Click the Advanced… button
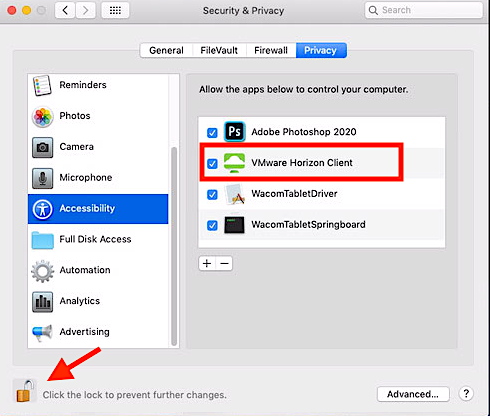Viewport: 490px width, 416px height. tap(413, 394)
